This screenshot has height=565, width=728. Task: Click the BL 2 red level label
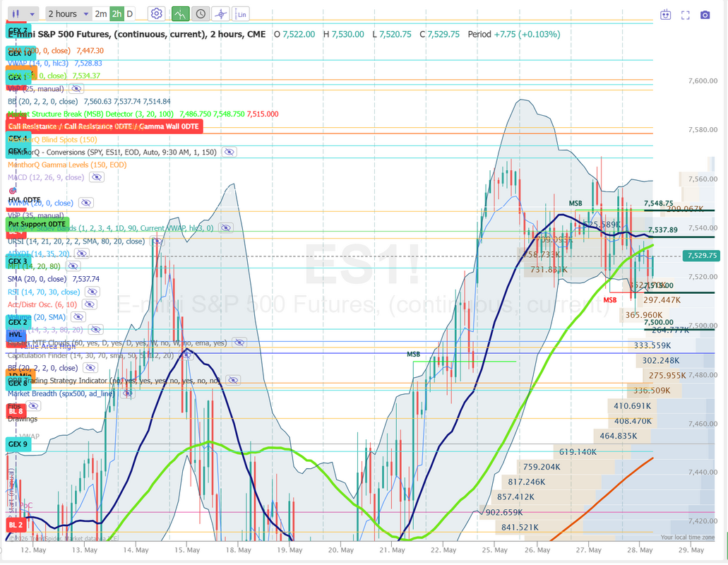pyautogui.click(x=16, y=525)
